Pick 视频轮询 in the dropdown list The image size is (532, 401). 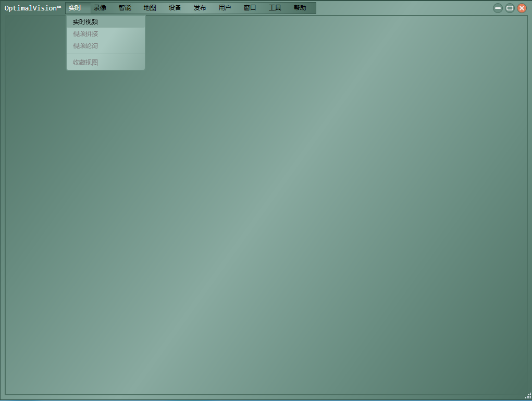85,46
